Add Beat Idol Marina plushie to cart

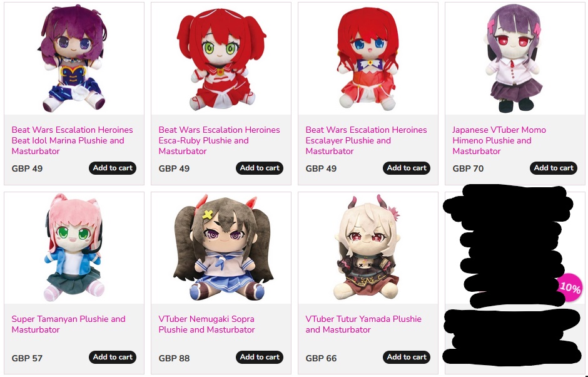(113, 168)
